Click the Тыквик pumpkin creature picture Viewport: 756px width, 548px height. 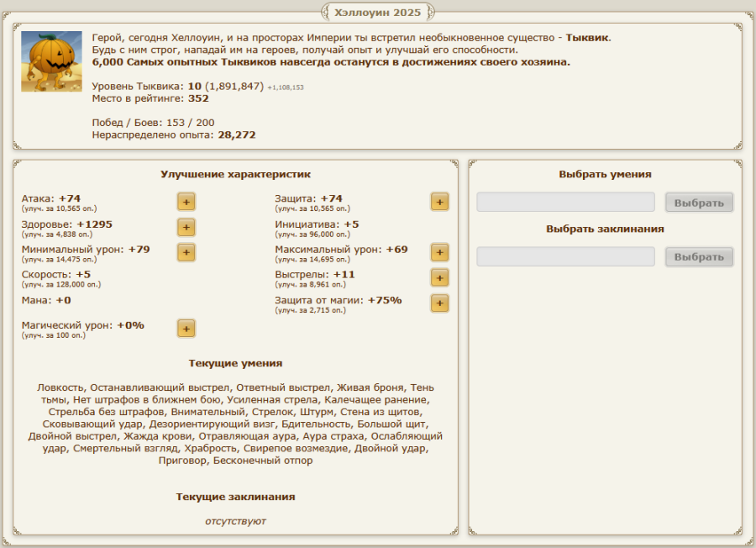[x=51, y=61]
